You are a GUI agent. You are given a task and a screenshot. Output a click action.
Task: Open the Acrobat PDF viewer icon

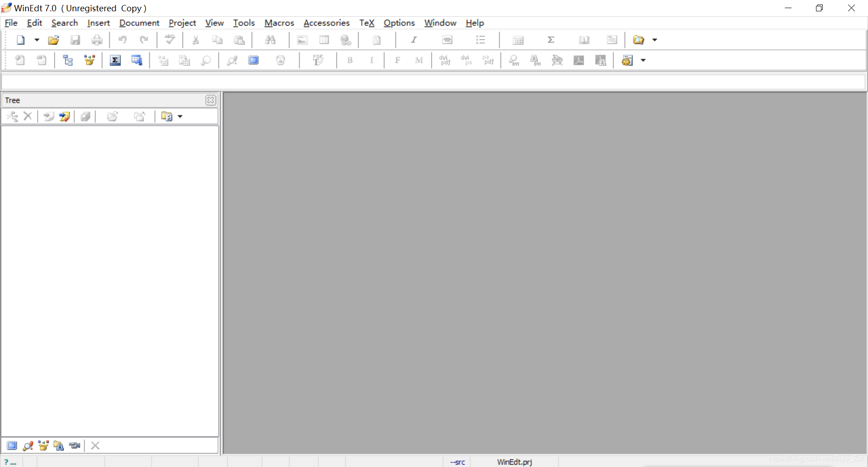pyautogui.click(x=579, y=61)
